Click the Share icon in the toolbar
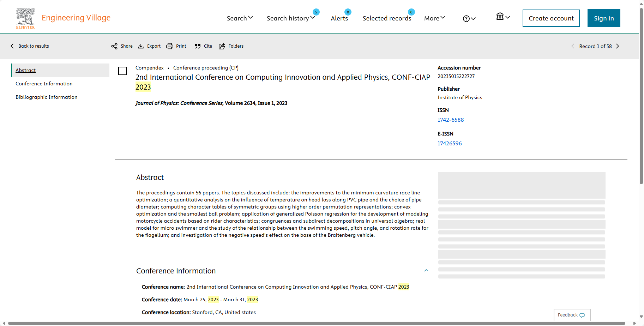 [x=114, y=46]
